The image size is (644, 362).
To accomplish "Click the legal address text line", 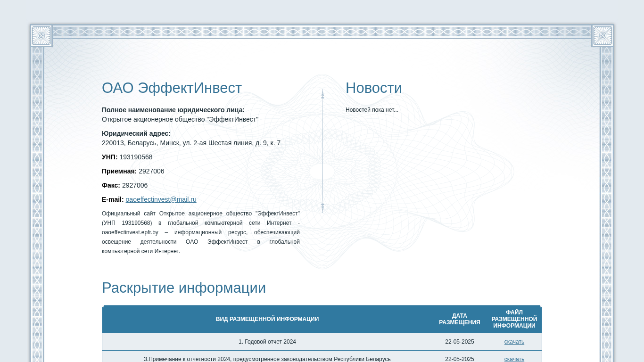I will 191,143.
